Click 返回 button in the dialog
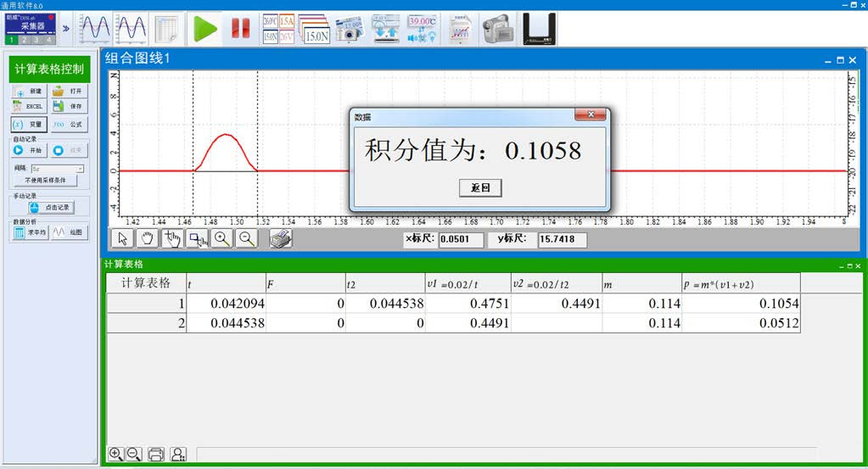The height and width of the screenshot is (469, 868). 480,188
